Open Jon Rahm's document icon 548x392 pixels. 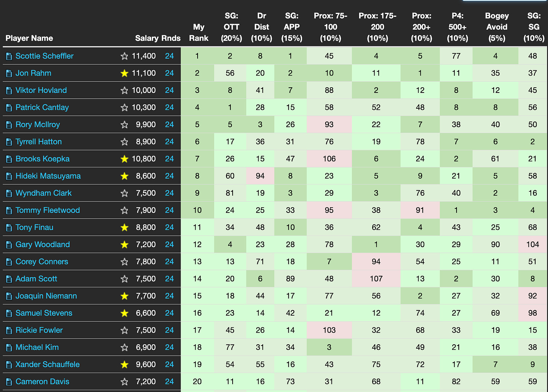click(x=9, y=73)
